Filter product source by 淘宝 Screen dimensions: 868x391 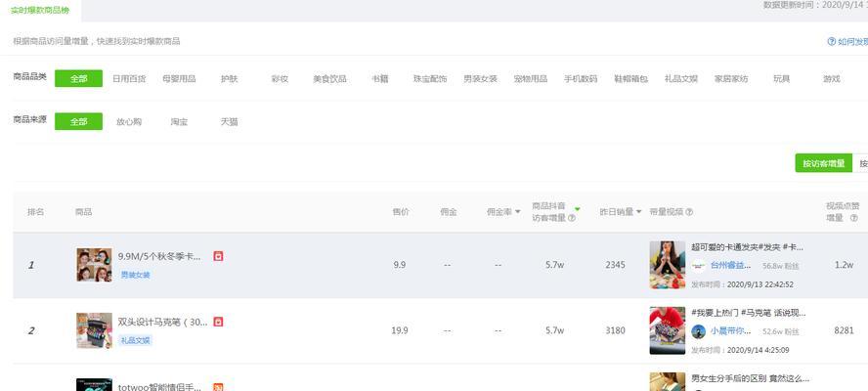point(179,122)
